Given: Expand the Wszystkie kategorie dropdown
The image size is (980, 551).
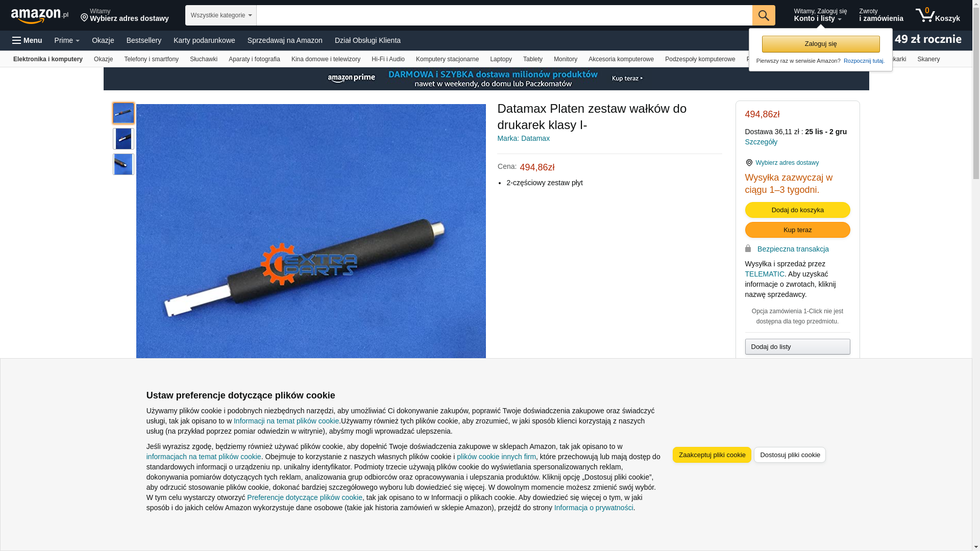Looking at the screenshot, I should pyautogui.click(x=221, y=15).
